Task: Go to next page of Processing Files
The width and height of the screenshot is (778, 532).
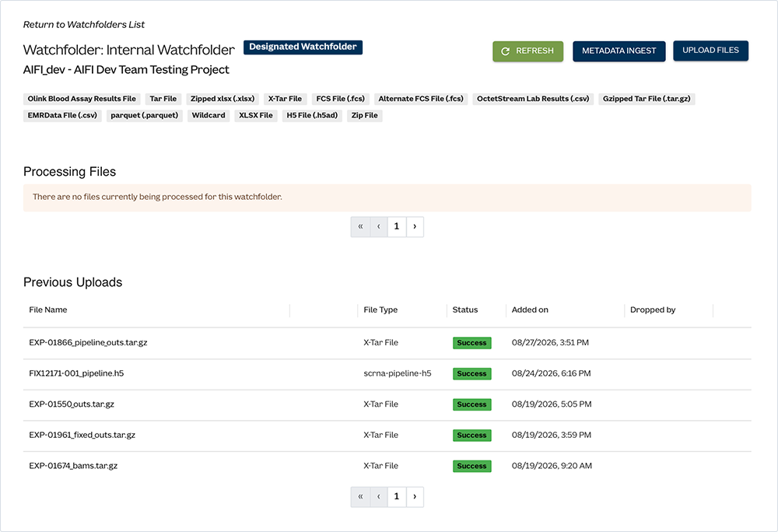Action: point(415,226)
